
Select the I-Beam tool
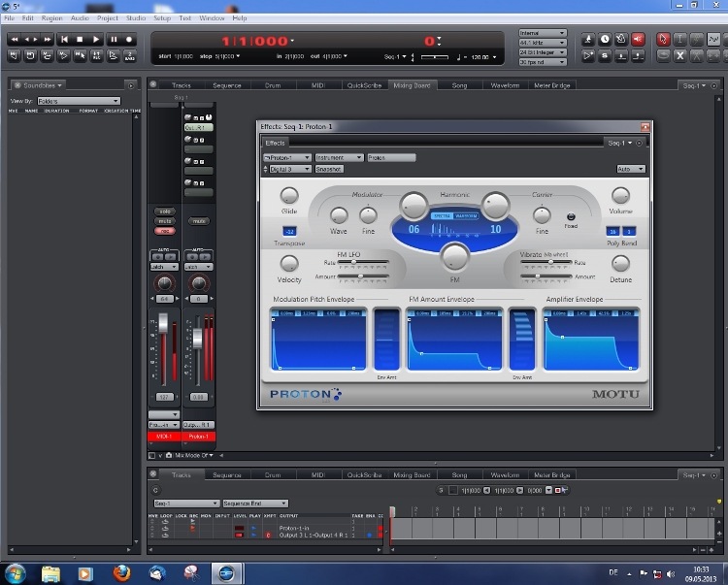point(679,40)
